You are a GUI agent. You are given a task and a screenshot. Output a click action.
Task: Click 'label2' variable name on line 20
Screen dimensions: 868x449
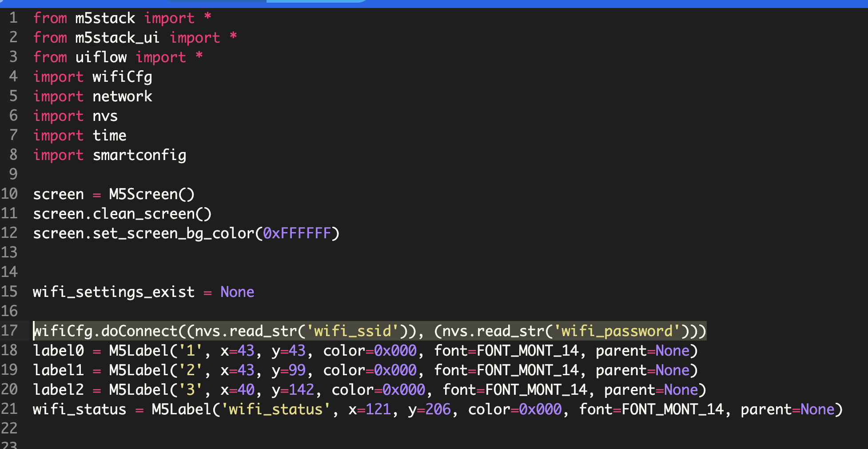58,390
